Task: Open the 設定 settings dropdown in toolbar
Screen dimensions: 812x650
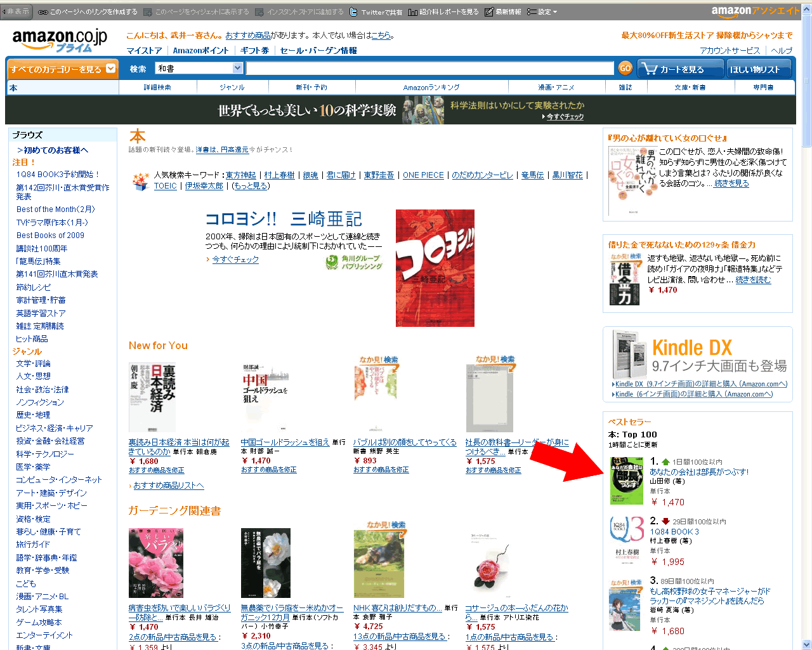Action: tap(542, 11)
